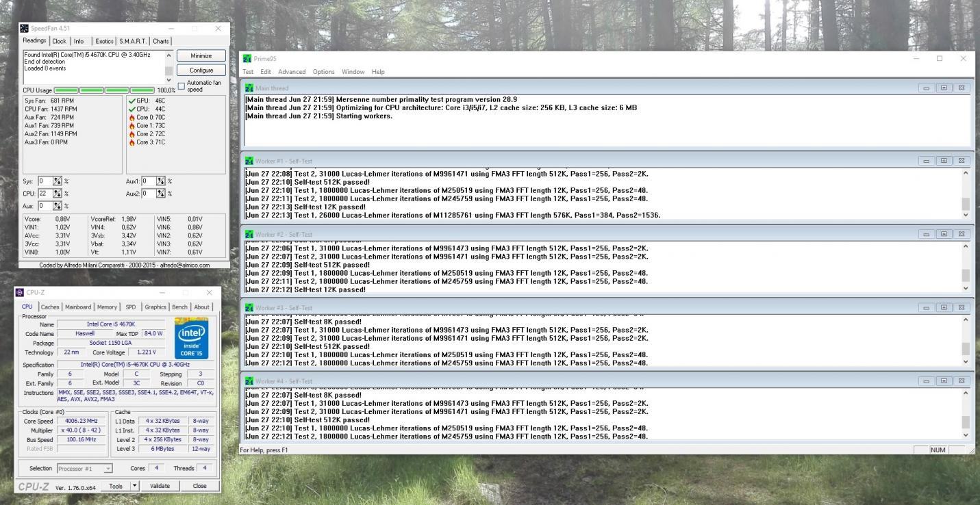Click the Worker #4 window icon

(249, 381)
